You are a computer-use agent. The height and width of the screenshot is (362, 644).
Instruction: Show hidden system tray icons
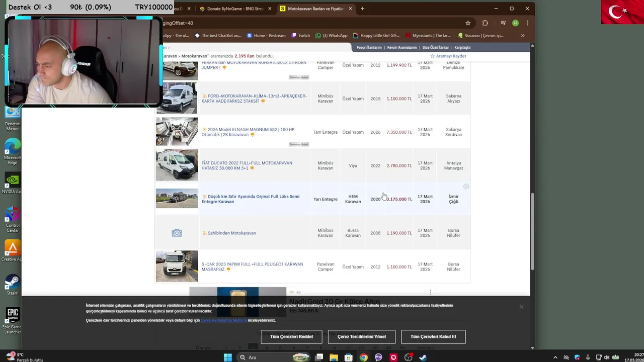[x=556, y=357]
